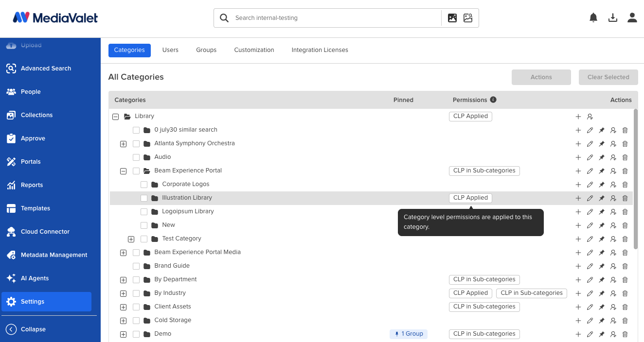The width and height of the screenshot is (644, 342).
Task: Pin the Logoipsum Library category
Action: point(602,212)
